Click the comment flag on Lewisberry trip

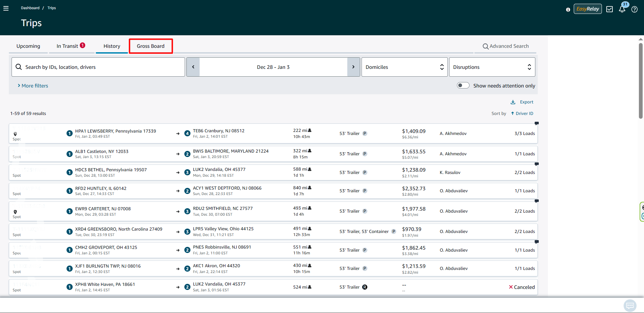[x=536, y=123]
